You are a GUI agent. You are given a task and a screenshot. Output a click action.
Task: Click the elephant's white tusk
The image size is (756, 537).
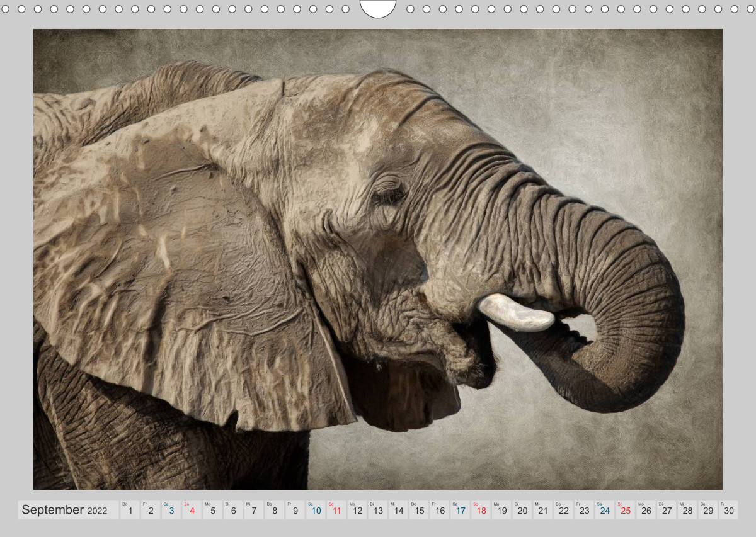(x=515, y=313)
